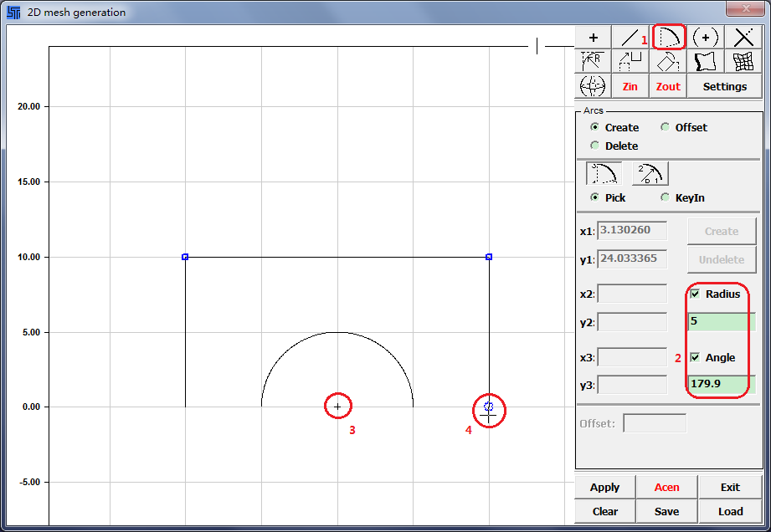
Task: Switch input mode to KeyIn
Action: (x=666, y=197)
